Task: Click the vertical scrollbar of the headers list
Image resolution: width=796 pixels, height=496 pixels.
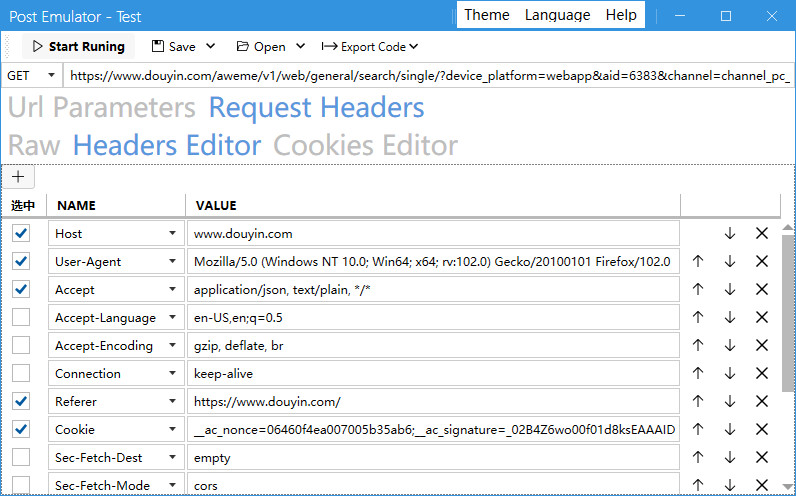Action: click(788, 310)
